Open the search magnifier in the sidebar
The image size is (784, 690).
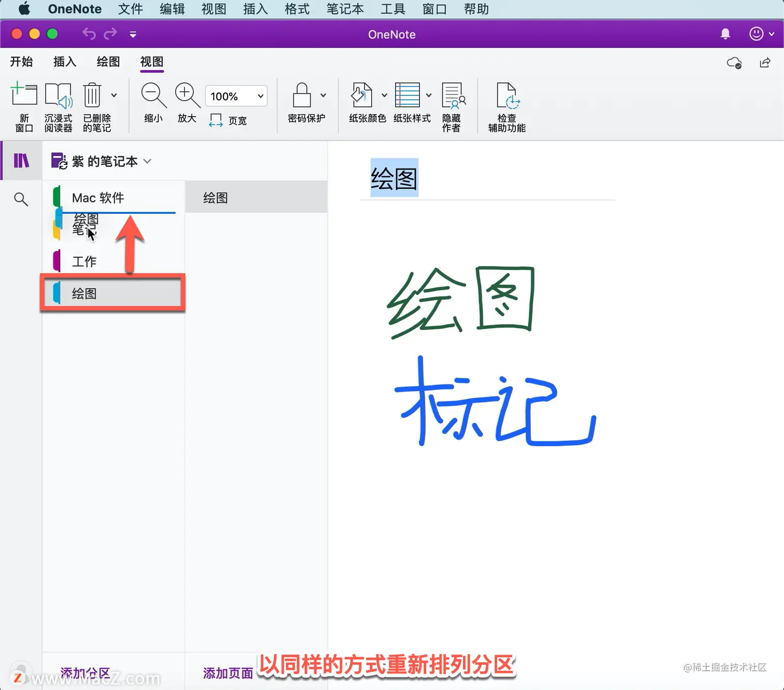pos(21,199)
